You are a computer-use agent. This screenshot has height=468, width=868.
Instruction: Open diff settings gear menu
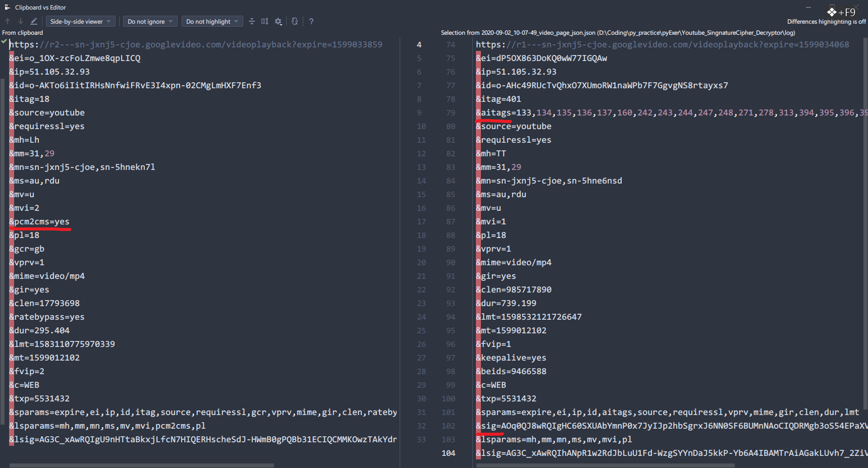tap(279, 21)
